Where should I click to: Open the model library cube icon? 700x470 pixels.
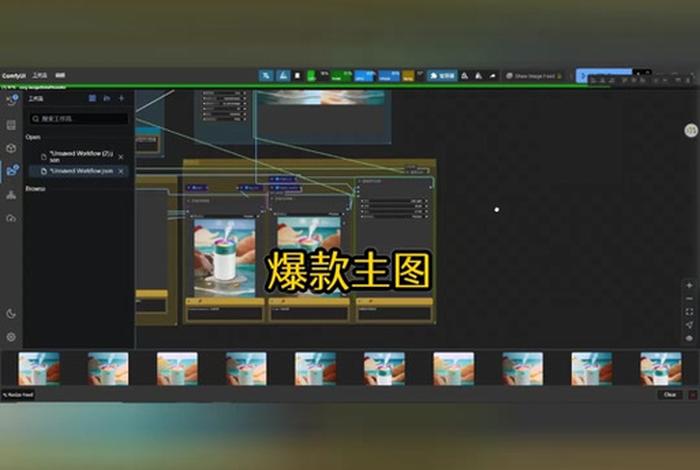(x=11, y=148)
